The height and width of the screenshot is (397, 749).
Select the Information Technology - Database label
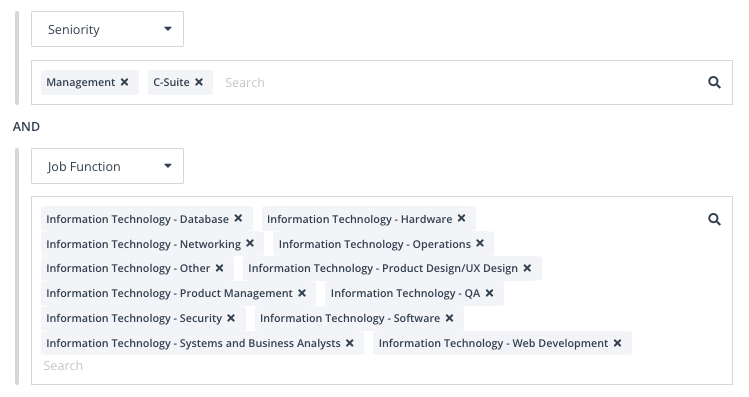pyautogui.click(x=138, y=219)
